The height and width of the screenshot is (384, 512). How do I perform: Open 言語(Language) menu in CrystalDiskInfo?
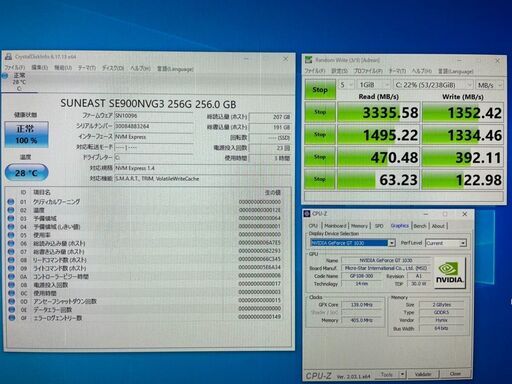[x=175, y=69]
